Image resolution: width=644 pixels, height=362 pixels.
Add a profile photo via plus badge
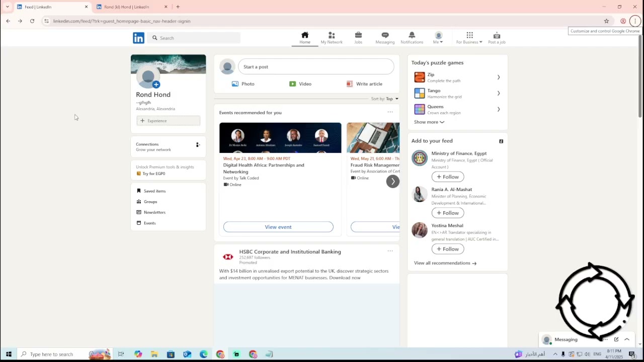click(x=156, y=84)
